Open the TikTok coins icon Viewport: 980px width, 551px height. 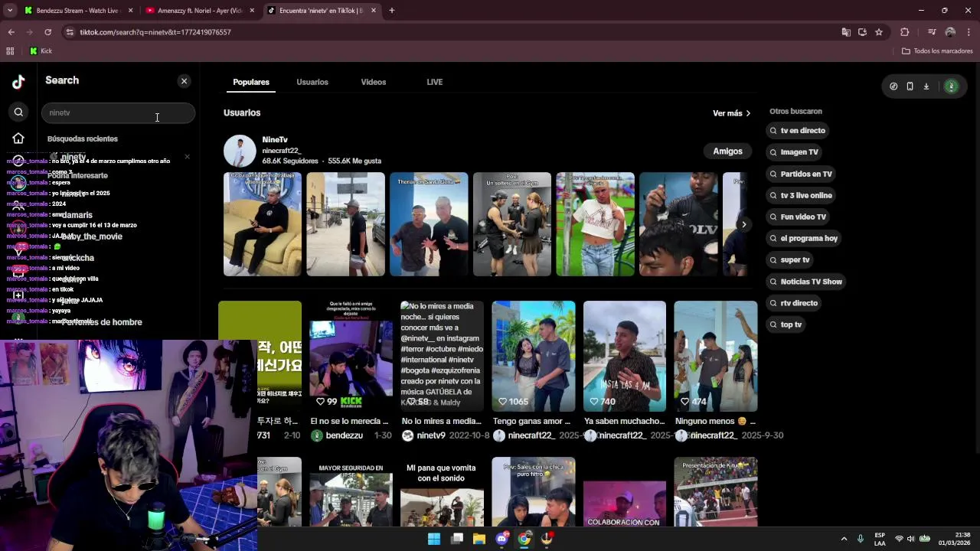893,86
